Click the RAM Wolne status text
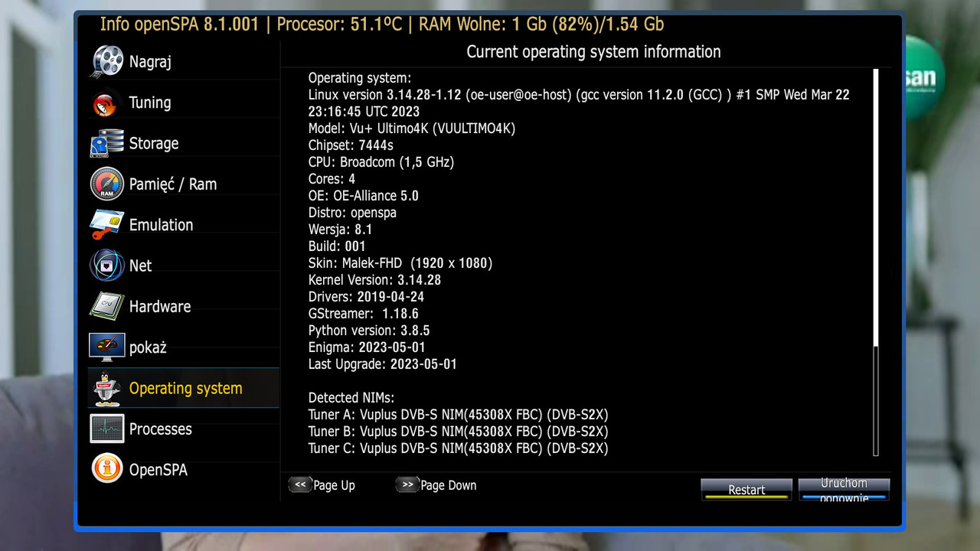The width and height of the screenshot is (980, 551). click(x=541, y=24)
